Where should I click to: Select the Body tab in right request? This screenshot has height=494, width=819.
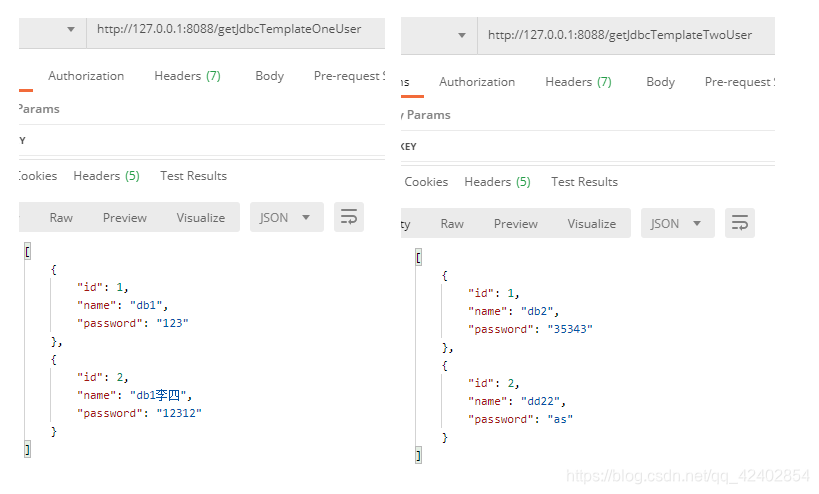point(660,82)
